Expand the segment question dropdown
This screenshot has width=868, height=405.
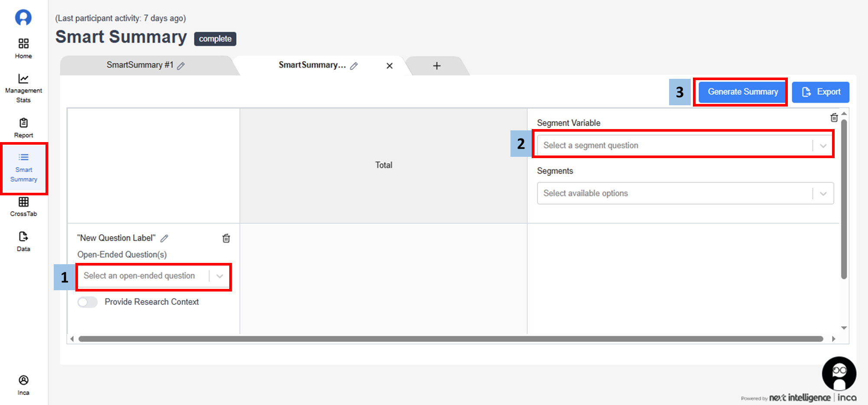(685, 146)
